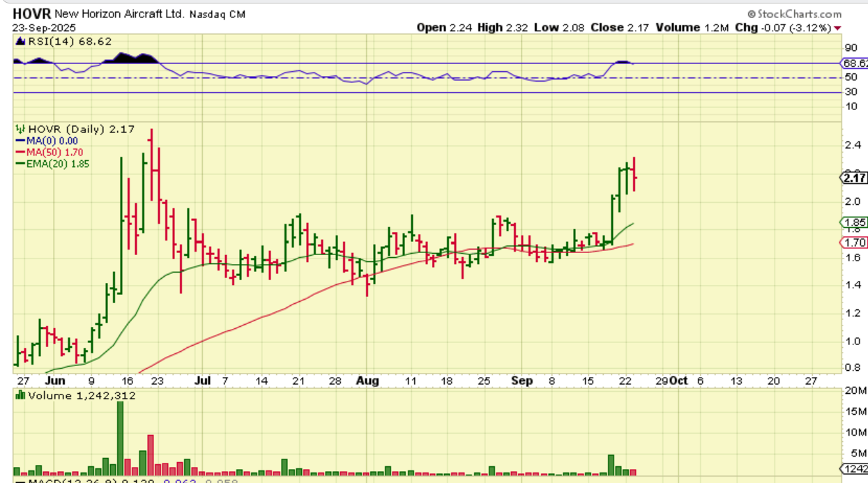The width and height of the screenshot is (868, 483).
Task: Click the Jul month label on the date axis
Action: (202, 381)
